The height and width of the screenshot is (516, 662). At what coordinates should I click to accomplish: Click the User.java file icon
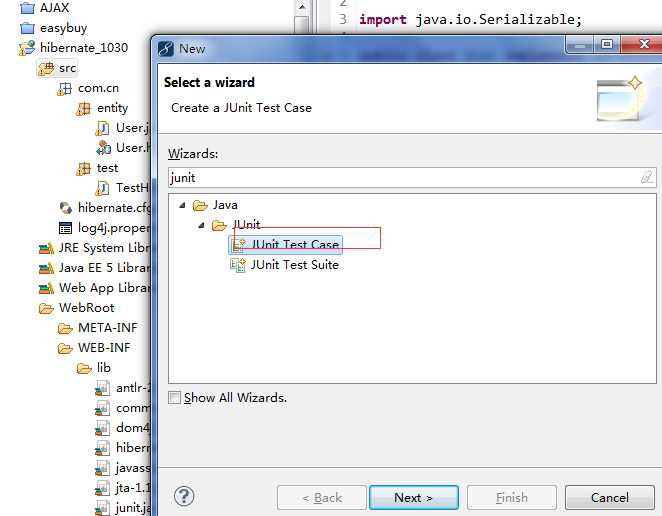click(103, 128)
